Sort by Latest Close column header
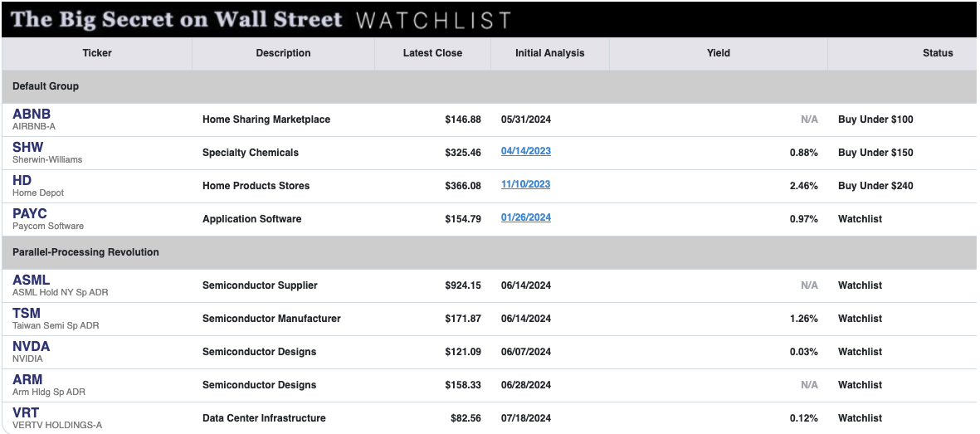This screenshot has width=980, height=434. click(432, 53)
